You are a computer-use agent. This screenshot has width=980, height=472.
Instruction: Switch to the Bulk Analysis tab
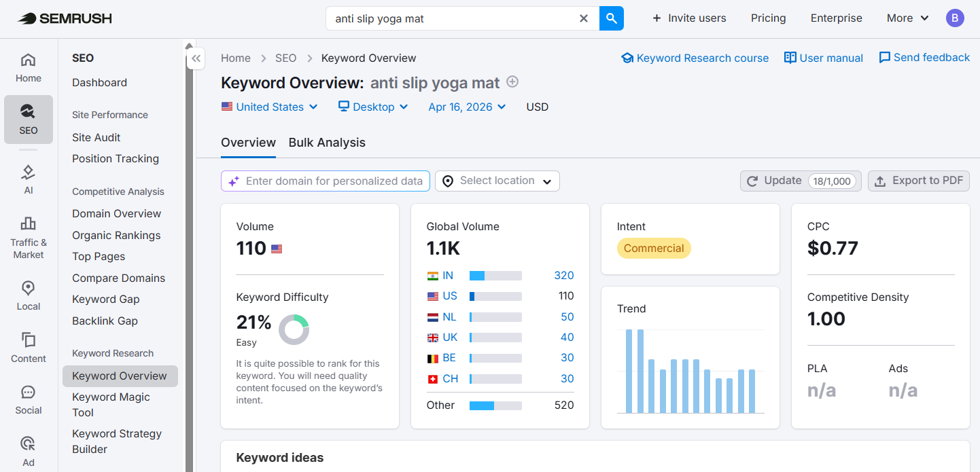point(326,143)
